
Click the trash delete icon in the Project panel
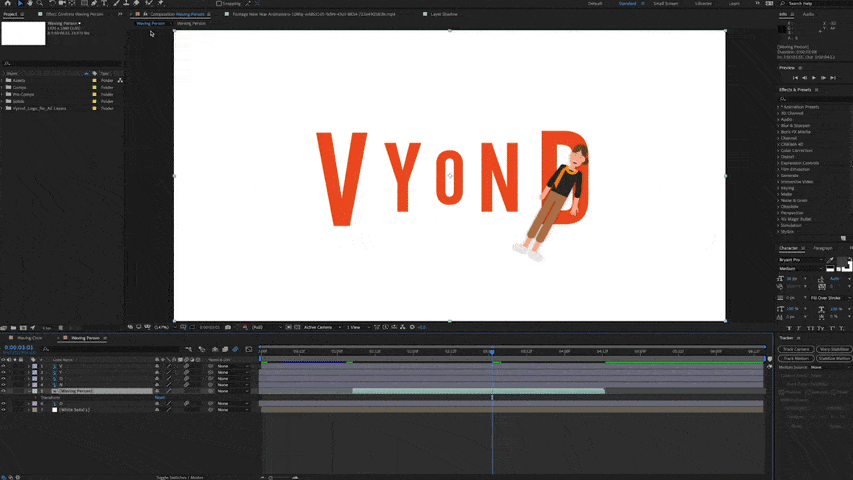pyautogui.click(x=60, y=328)
